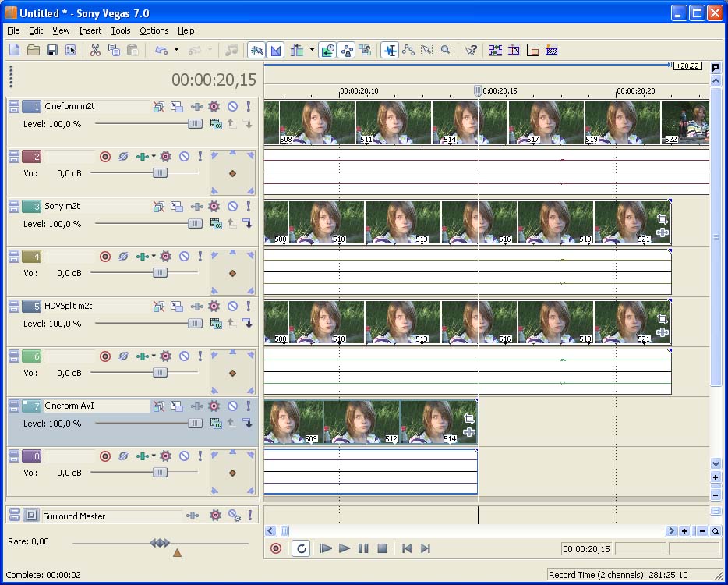Open the File menu

click(13, 30)
